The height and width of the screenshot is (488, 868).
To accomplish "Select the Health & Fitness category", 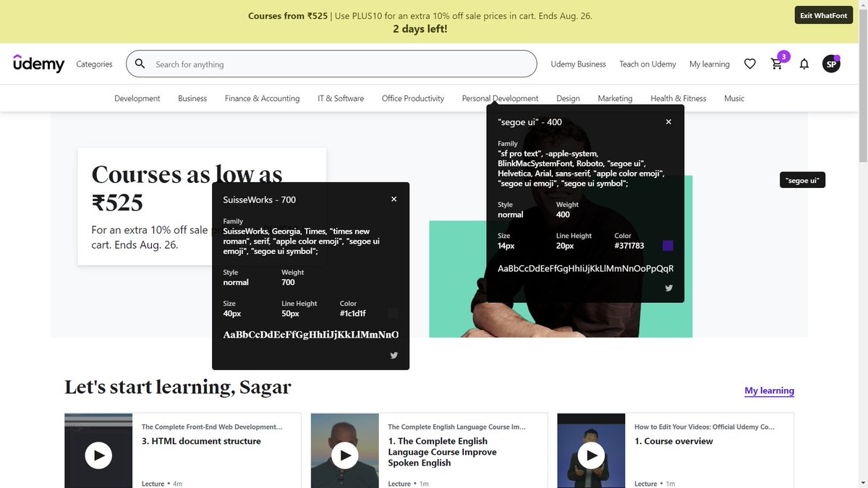I will 678,98.
